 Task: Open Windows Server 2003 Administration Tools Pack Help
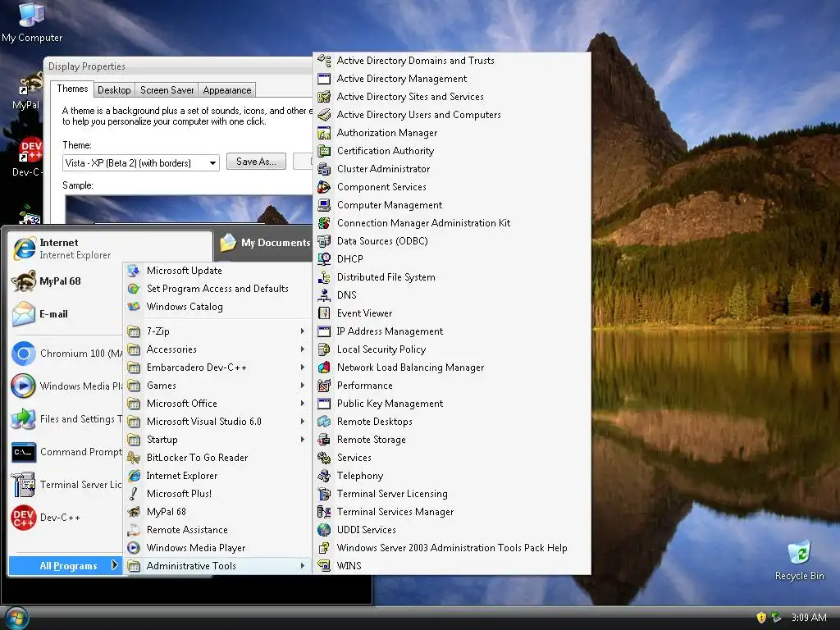(x=452, y=547)
